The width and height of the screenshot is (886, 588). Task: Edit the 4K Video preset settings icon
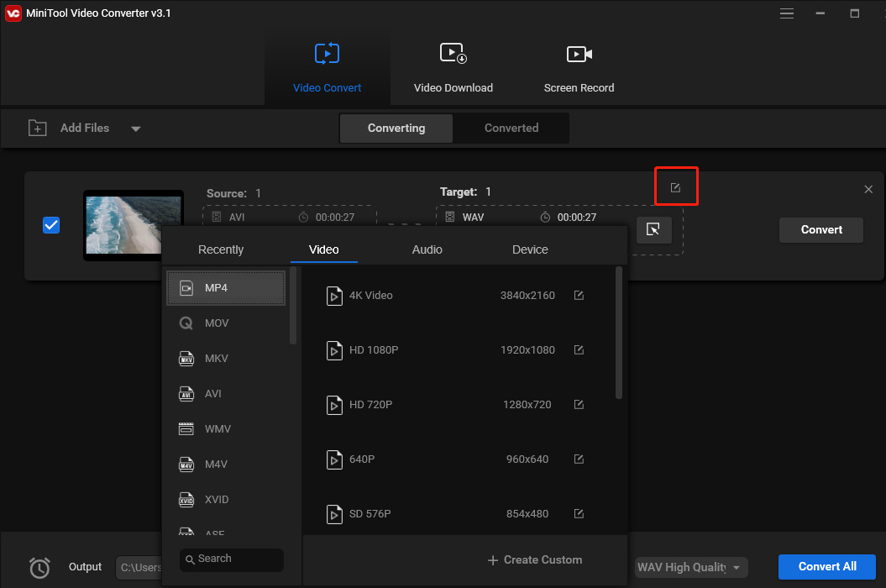pyautogui.click(x=579, y=295)
